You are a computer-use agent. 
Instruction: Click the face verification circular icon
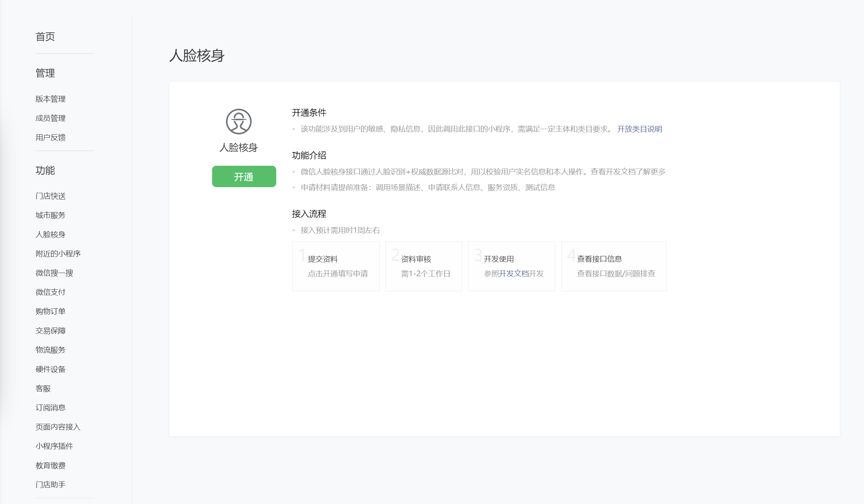(238, 122)
